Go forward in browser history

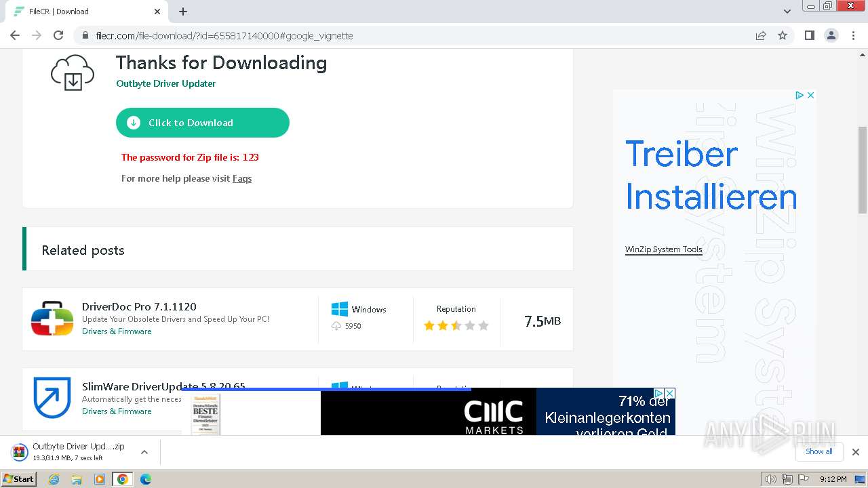coord(37,35)
